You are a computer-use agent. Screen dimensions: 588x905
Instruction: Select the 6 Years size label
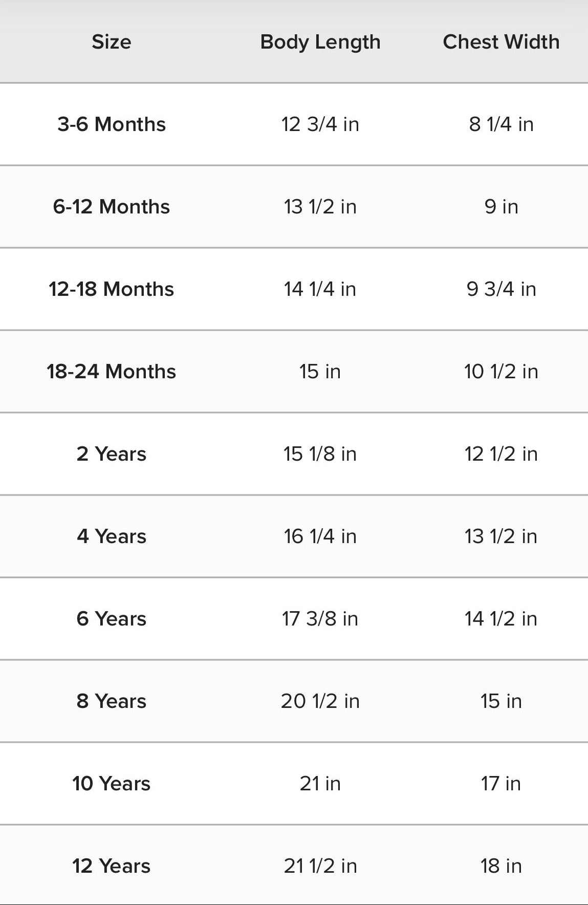pos(111,619)
